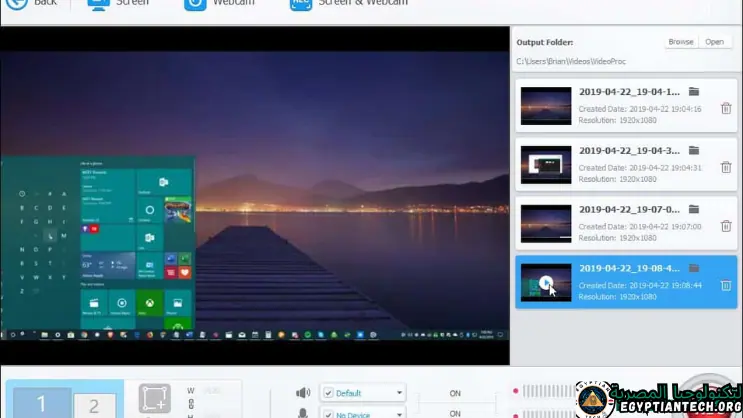Delete recording created at 19:07:00
This screenshot has height=418, width=743.
[x=726, y=226]
